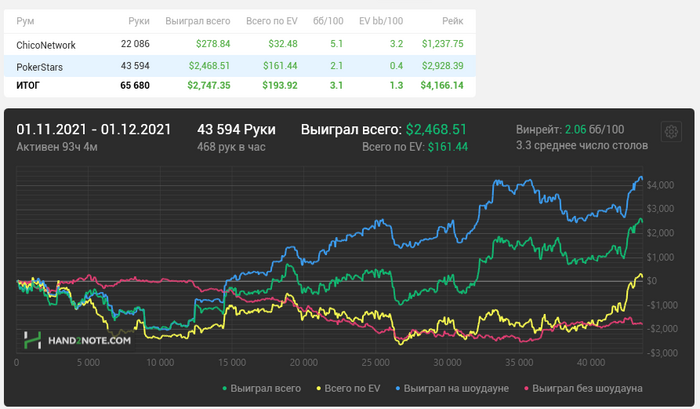The image size is (700, 409).
Task: Select the ChicoNetwork room row
Action: click(x=240, y=44)
